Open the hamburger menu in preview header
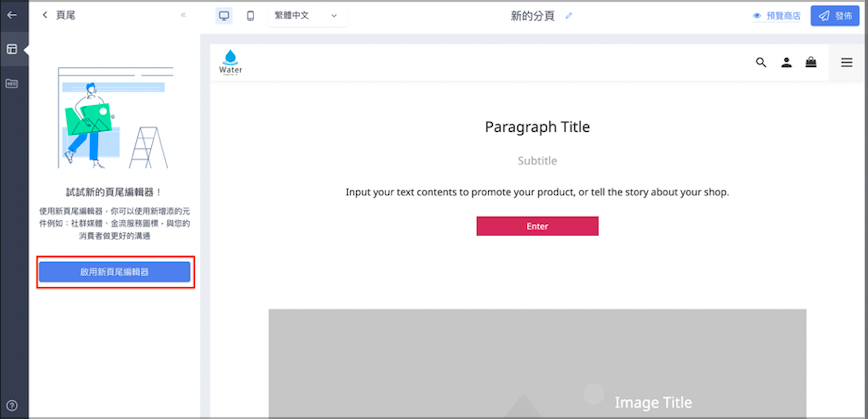The height and width of the screenshot is (419, 868). click(846, 63)
